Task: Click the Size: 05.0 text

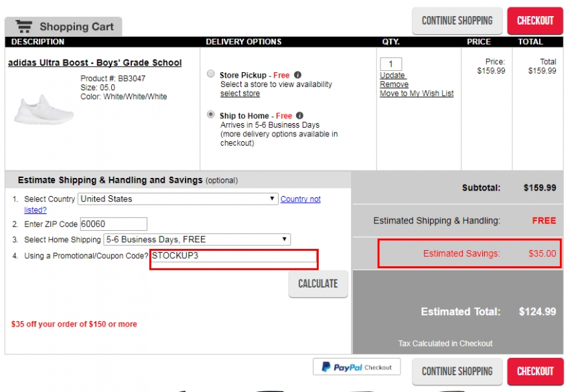Action: [98, 88]
